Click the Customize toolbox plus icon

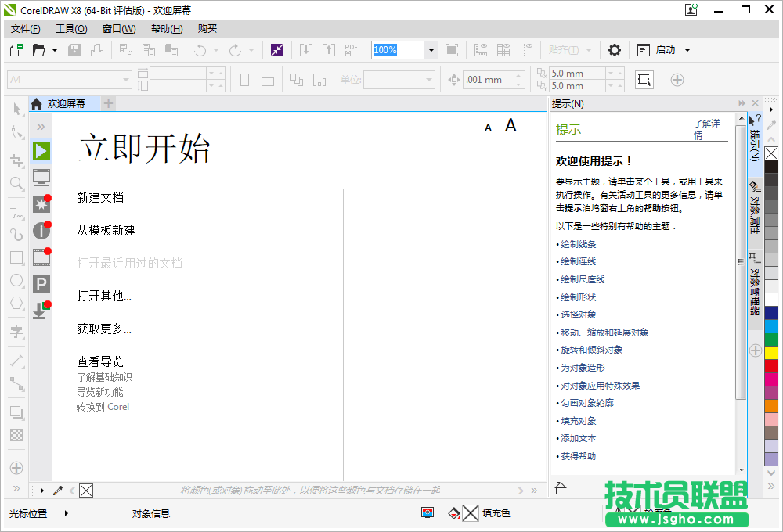click(16, 468)
